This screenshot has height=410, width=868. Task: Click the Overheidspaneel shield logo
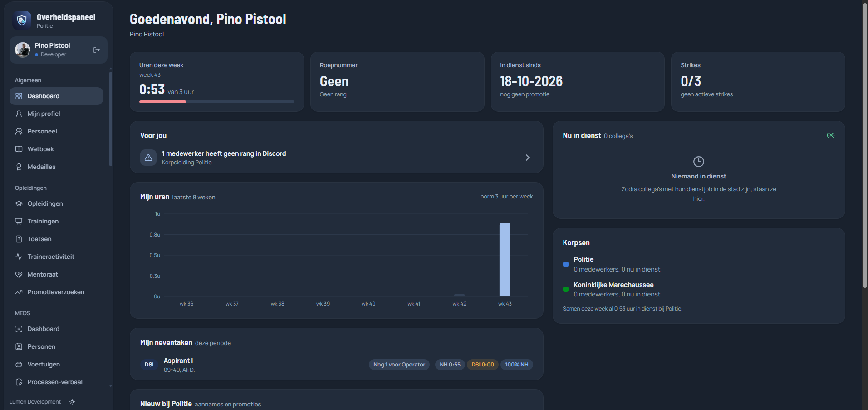click(x=22, y=20)
